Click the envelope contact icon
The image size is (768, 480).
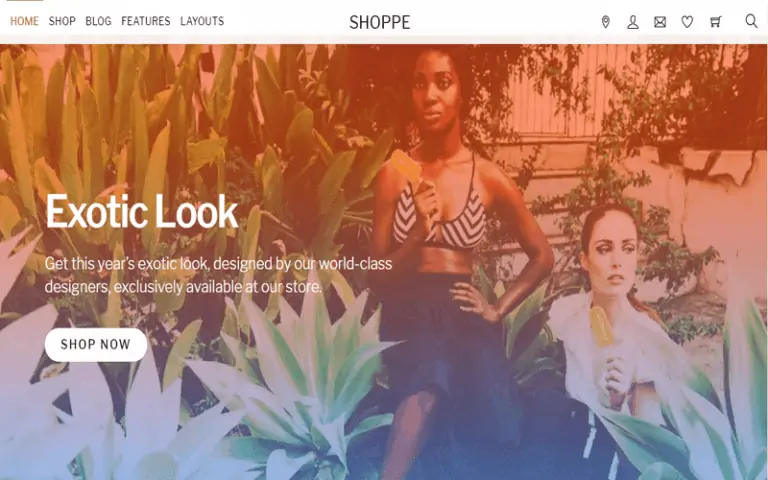pos(660,22)
